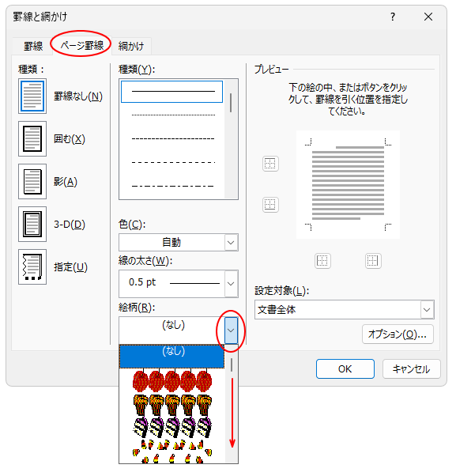Close the 罫線と網かけ dialog

click(428, 17)
